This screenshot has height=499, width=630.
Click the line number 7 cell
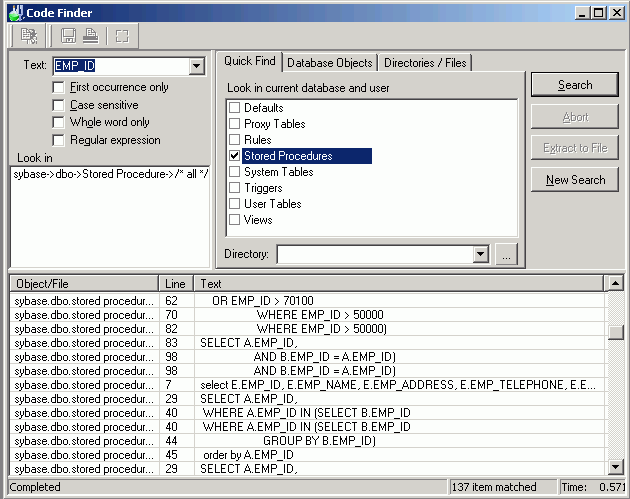pos(176,385)
